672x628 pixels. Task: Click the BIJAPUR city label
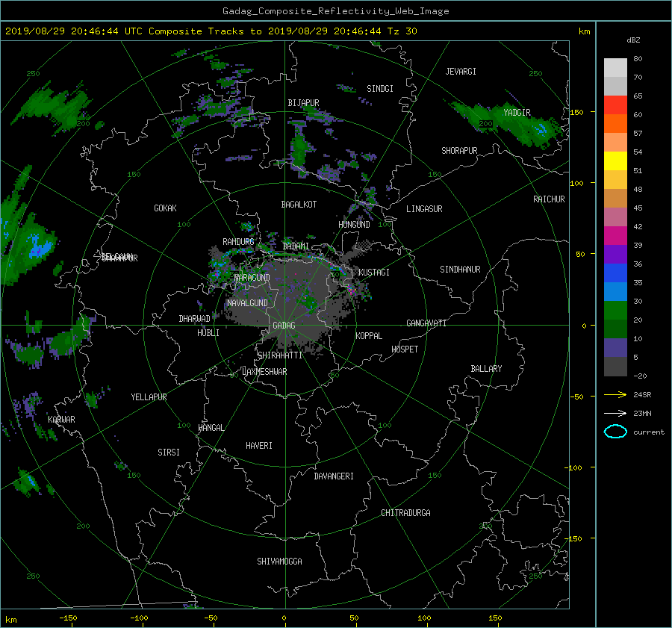click(x=303, y=103)
